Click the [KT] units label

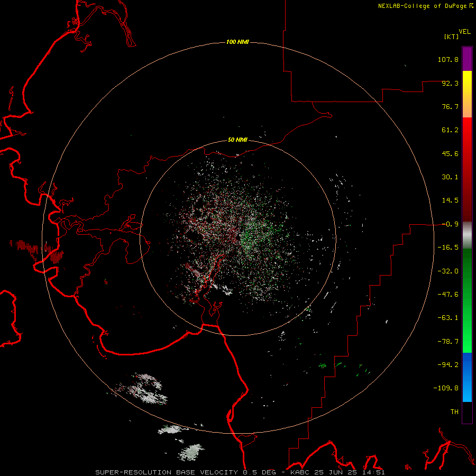452,36
